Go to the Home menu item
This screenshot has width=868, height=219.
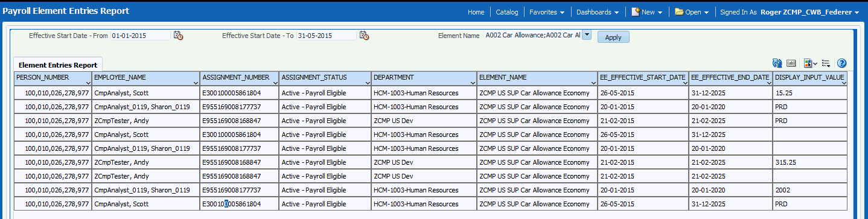pos(476,12)
